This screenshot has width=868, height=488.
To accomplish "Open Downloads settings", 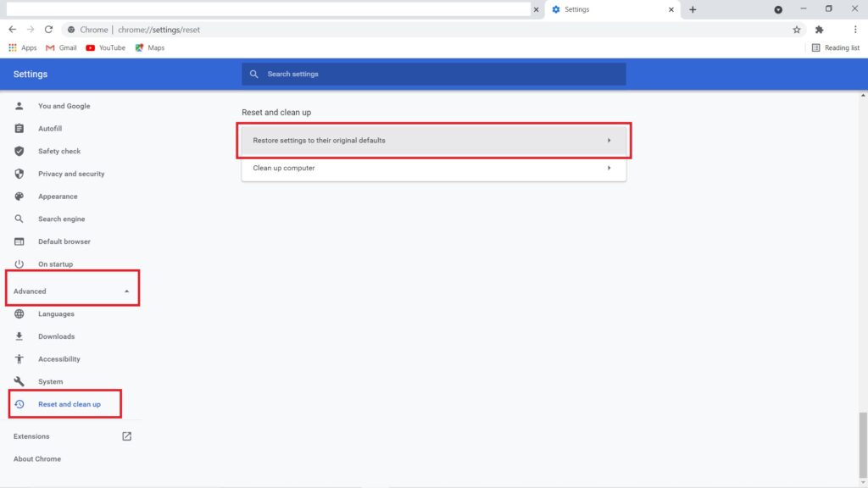I will (56, 336).
